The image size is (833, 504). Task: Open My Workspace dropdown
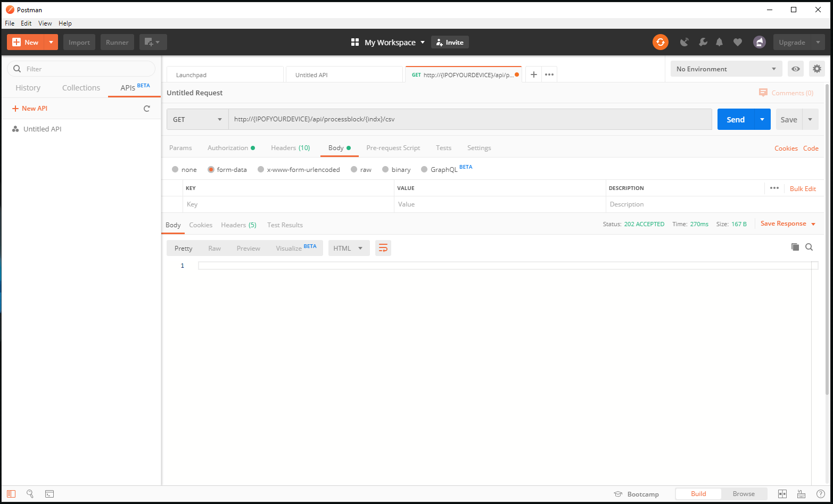click(x=389, y=42)
